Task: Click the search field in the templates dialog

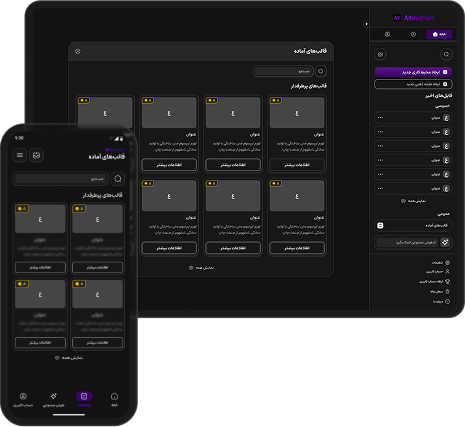Action: click(x=283, y=71)
